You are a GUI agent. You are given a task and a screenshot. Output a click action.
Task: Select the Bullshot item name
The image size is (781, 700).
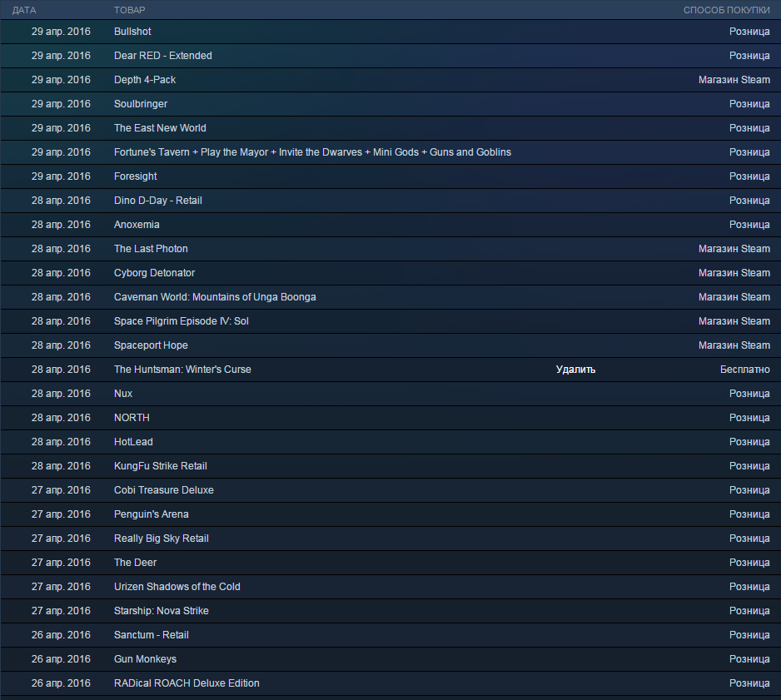click(x=132, y=32)
